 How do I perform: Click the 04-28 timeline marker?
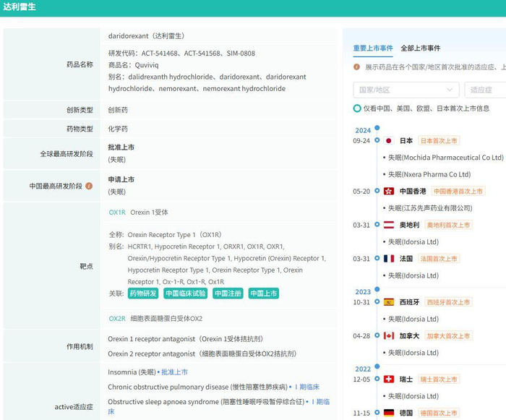point(377,335)
